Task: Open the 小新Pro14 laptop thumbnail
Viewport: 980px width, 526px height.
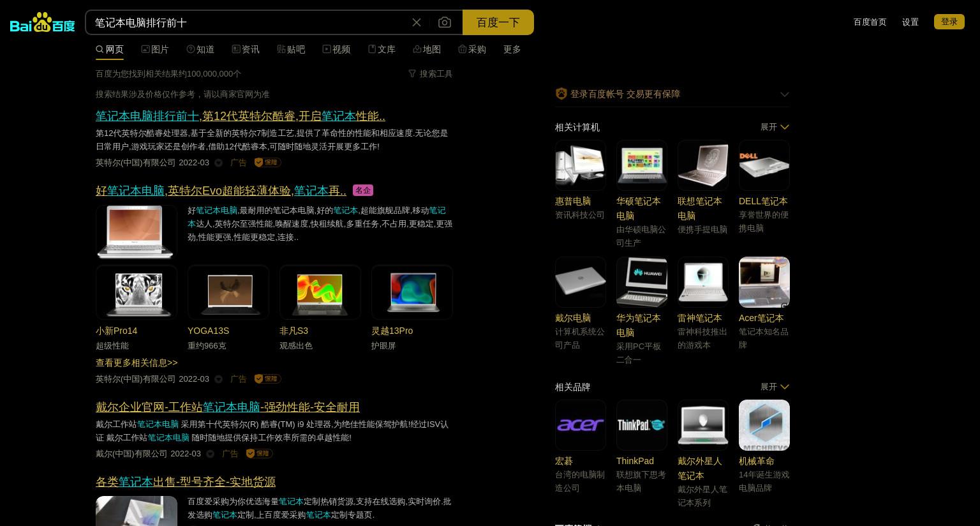Action: (x=137, y=292)
